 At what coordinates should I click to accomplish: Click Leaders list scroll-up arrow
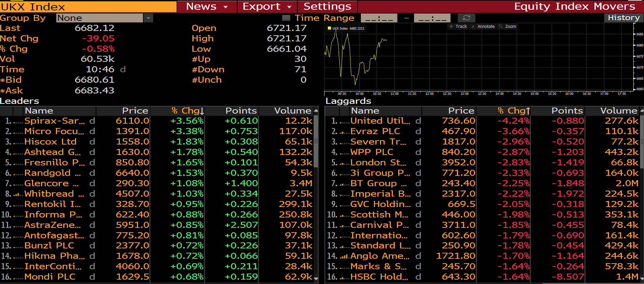pos(316,111)
